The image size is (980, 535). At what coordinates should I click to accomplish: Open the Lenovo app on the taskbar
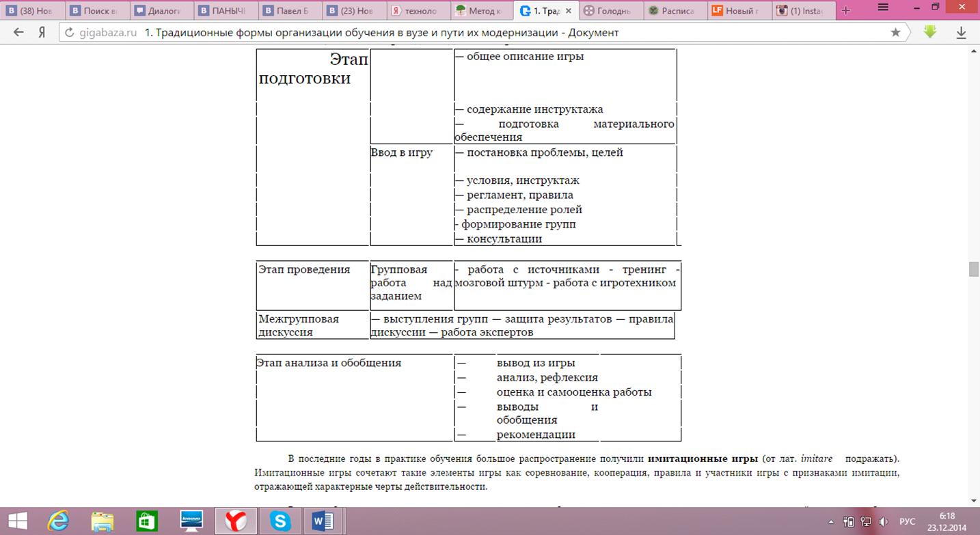click(x=192, y=521)
